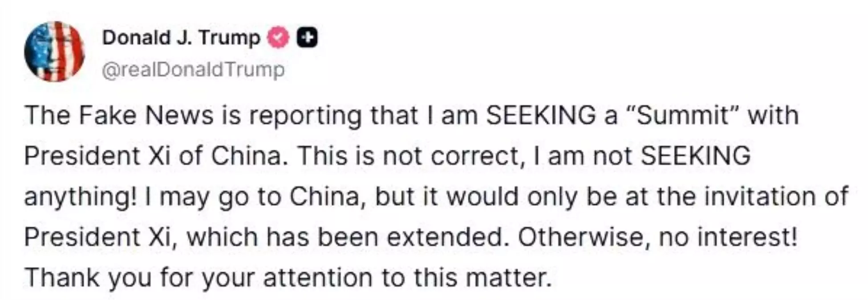Click the red verified checkmark badge
This screenshot has width=868, height=300.
278,38
